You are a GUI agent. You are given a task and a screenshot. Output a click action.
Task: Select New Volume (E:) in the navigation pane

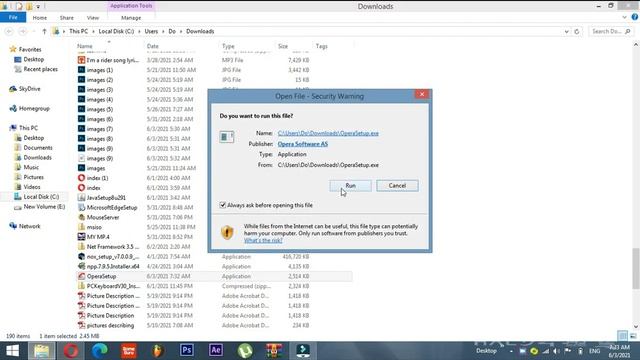tap(40, 207)
